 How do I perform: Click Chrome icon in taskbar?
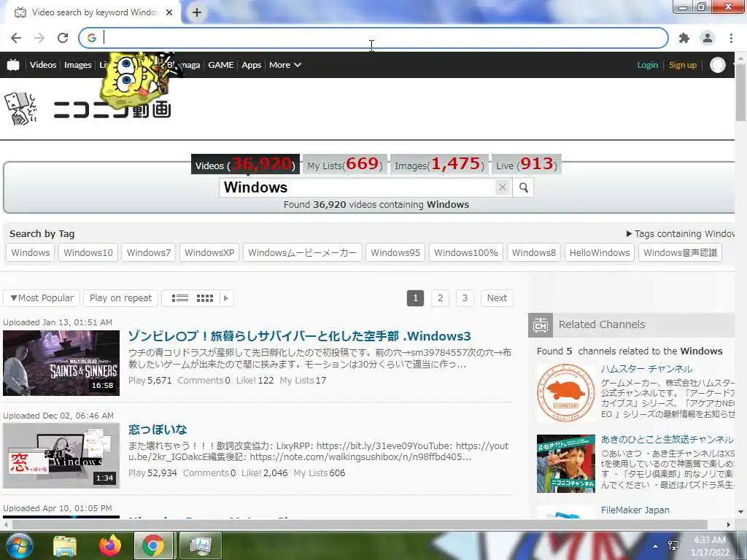[153, 545]
